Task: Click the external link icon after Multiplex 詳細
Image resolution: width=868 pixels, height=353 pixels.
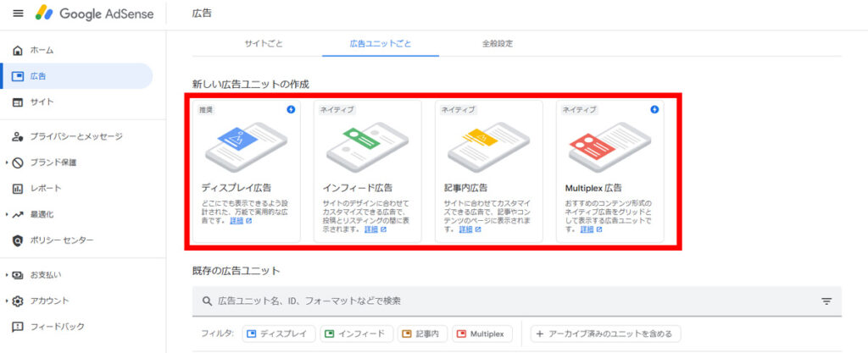Action: pos(599,229)
